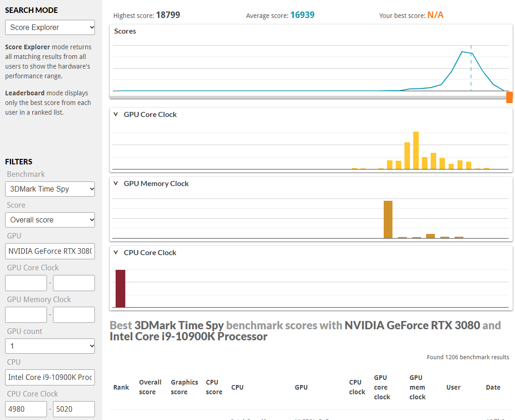The width and height of the screenshot is (515, 420).
Task: Open the Search Mode dropdown showing Score Explorer
Action: coord(50,27)
